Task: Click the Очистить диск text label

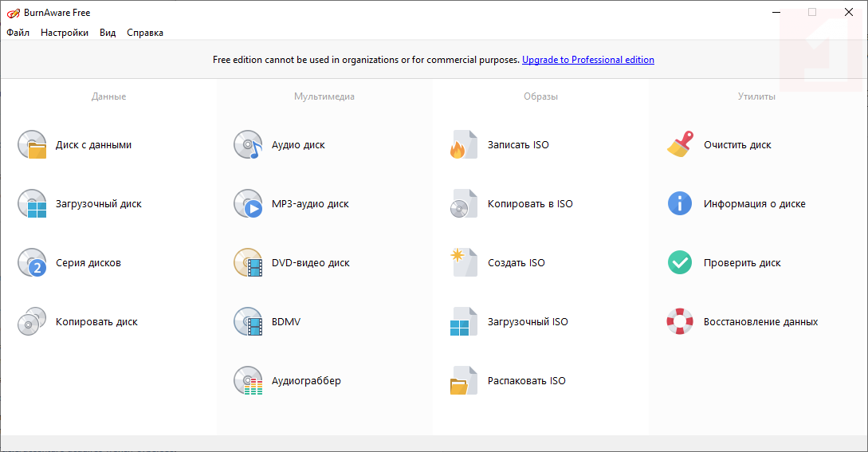Action: tap(737, 145)
